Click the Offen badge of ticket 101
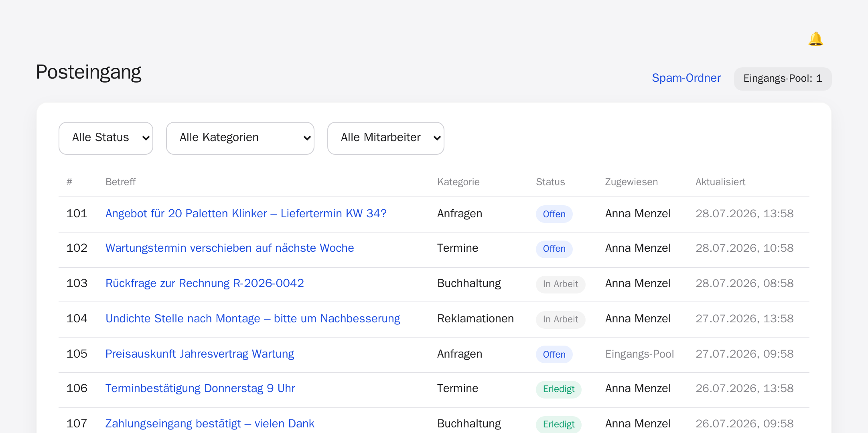 [x=554, y=214]
